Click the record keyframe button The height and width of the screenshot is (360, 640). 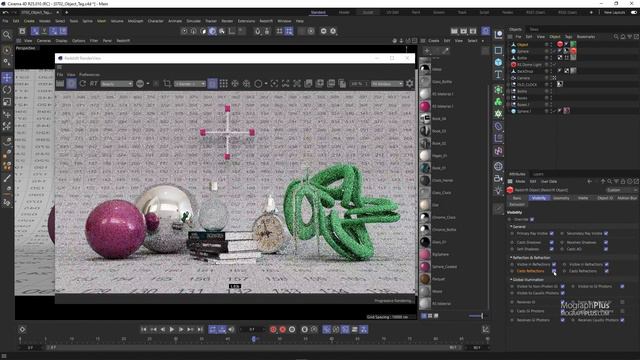pyautogui.click(x=273, y=329)
